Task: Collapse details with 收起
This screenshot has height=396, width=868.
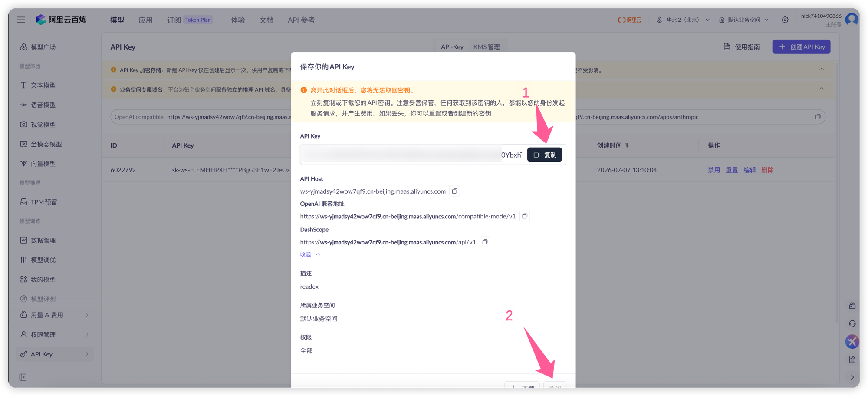Action: click(310, 254)
